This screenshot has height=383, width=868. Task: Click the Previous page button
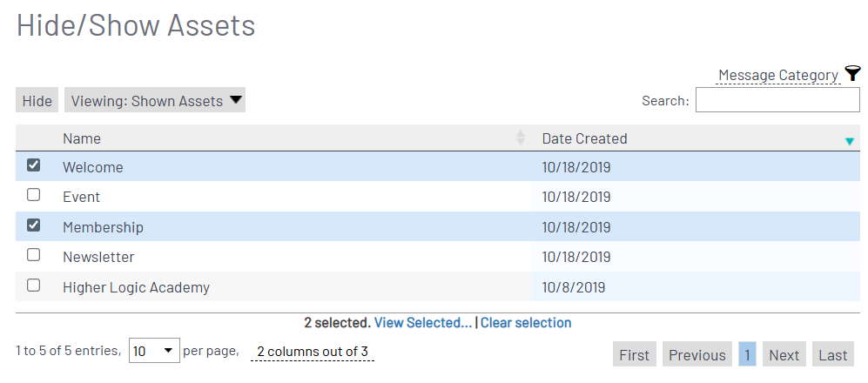coord(696,354)
